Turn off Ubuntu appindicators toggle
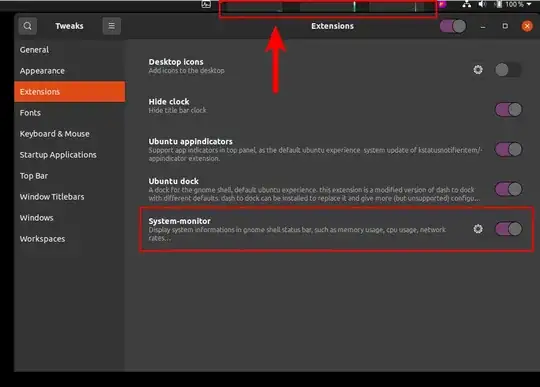540x387 pixels. coord(508,149)
